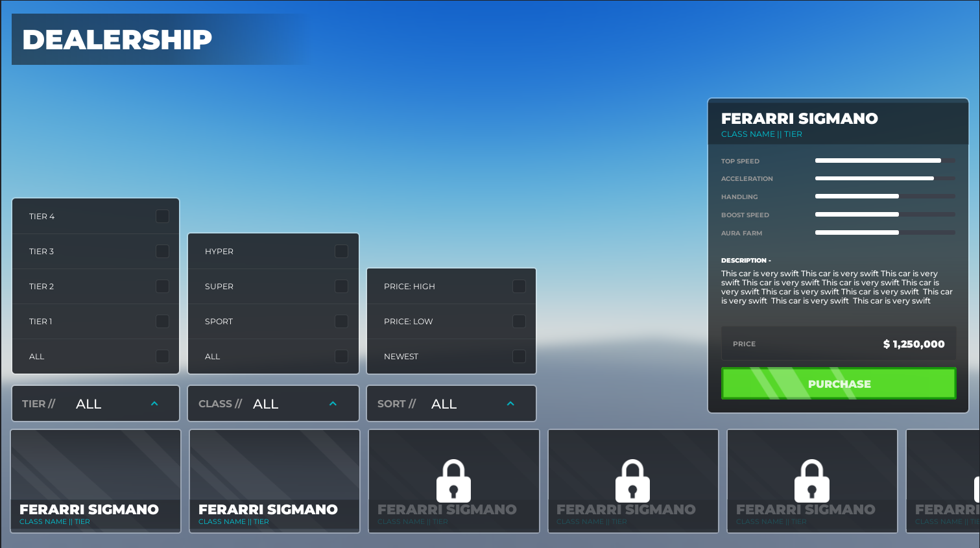Viewport: 980px width, 548px height.
Task: Click the TIER dropdown chevron arrow
Action: point(154,403)
